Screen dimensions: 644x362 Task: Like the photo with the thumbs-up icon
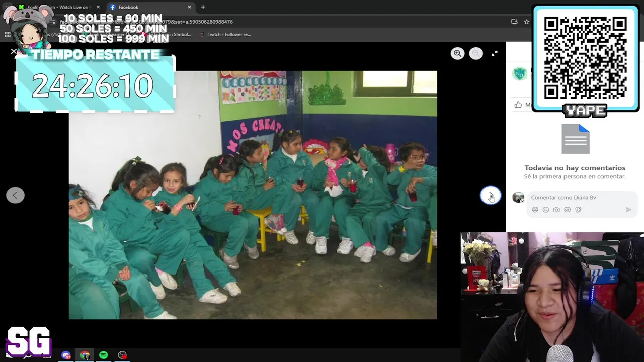[518, 105]
